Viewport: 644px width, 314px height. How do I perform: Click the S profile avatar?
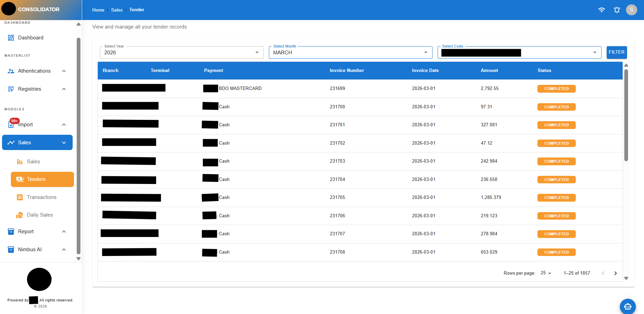tap(631, 10)
